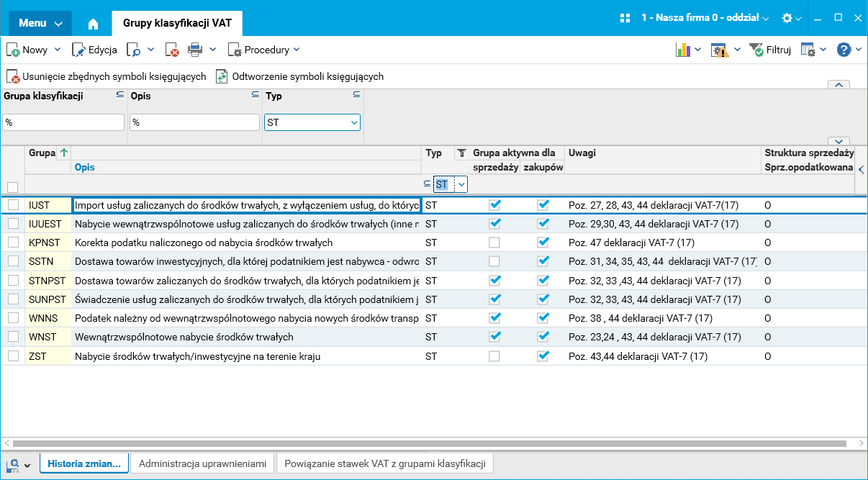
Task: Open the Menu button
Action: tap(40, 23)
